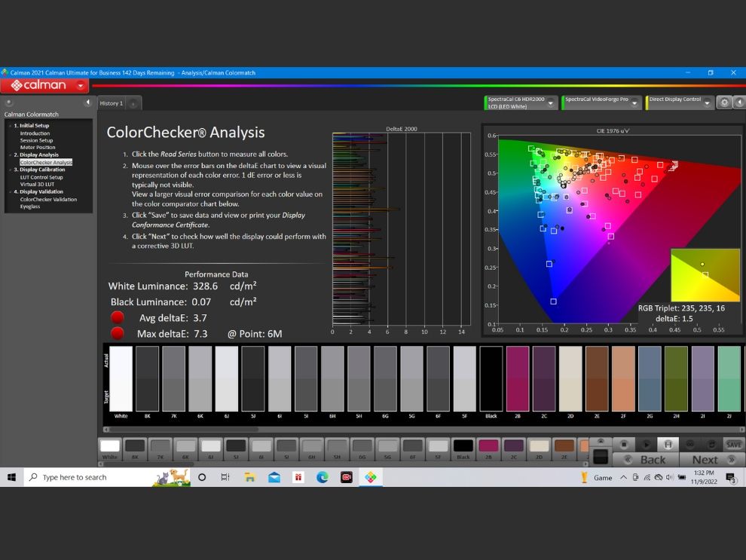Open the Calman logo dropdown arrow
Viewport: 746px width, 560px height.
81,86
